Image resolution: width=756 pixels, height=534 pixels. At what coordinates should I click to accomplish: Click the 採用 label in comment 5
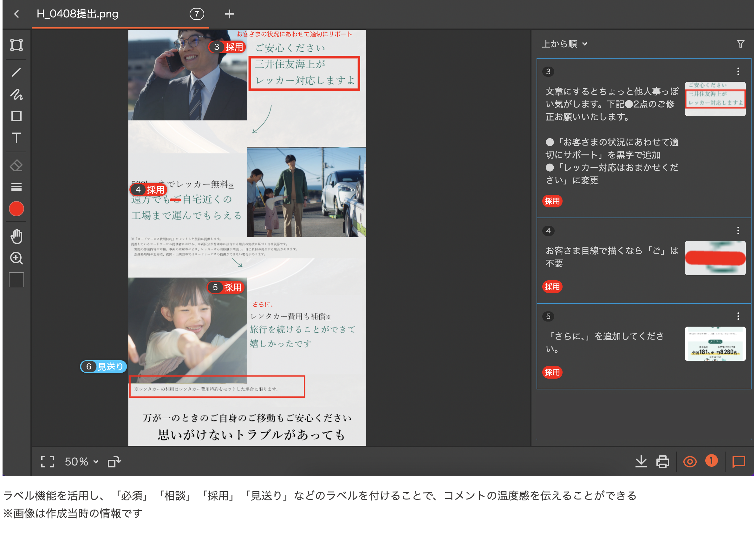click(552, 372)
